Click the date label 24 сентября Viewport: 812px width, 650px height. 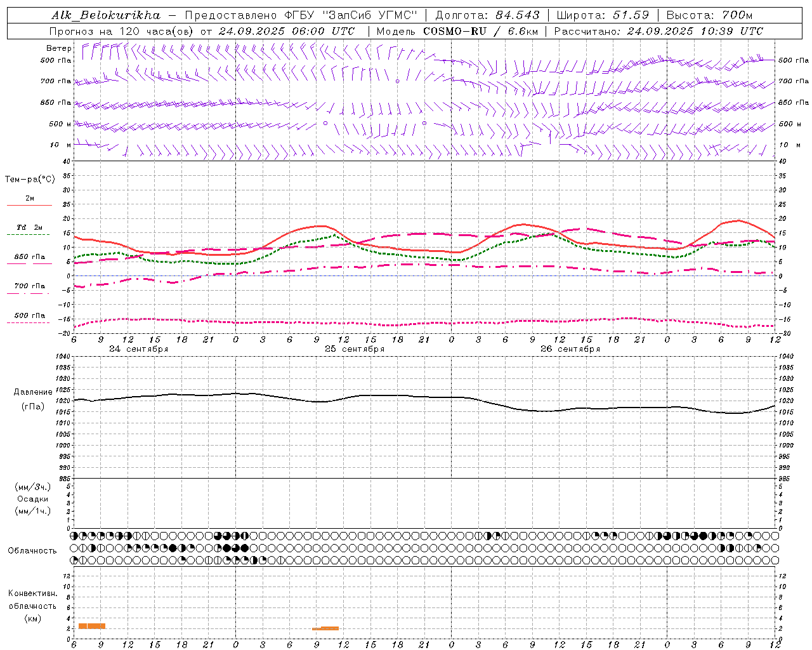[138, 349]
